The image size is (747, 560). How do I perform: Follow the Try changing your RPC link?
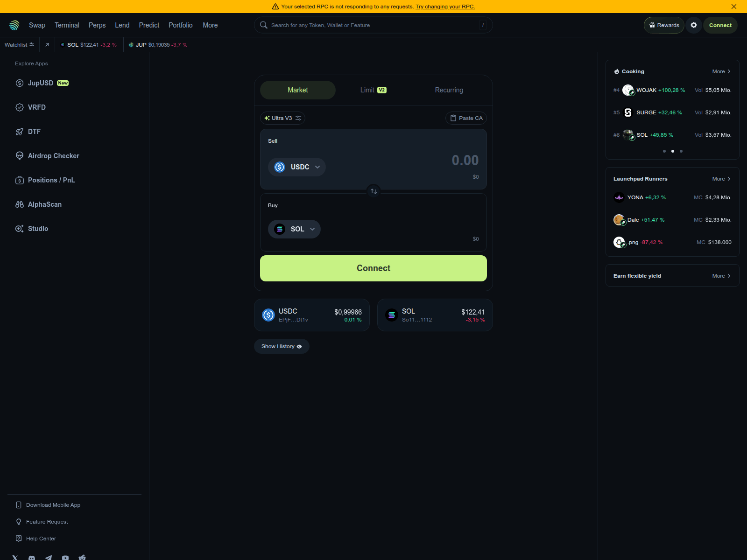point(445,7)
